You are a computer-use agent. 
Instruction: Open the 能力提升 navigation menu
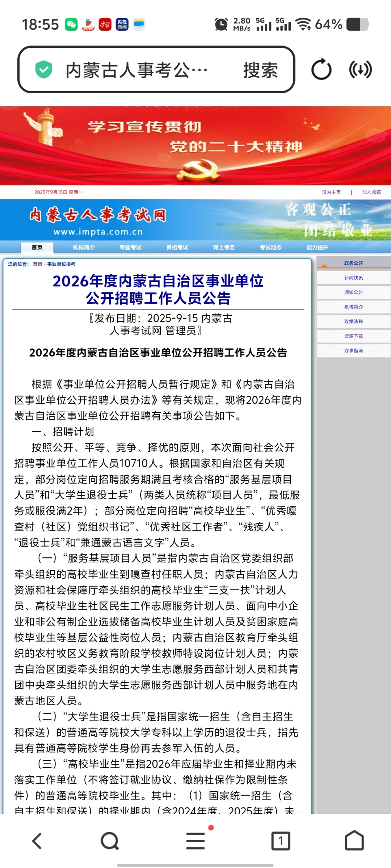[x=317, y=247]
